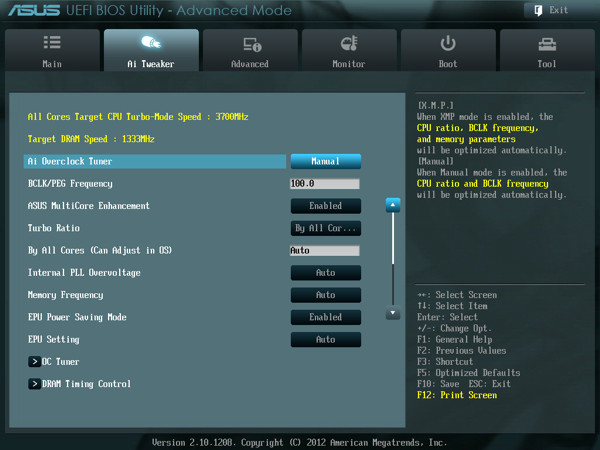
Task: Select the BCLK/PEG Frequency label
Action: click(70, 184)
